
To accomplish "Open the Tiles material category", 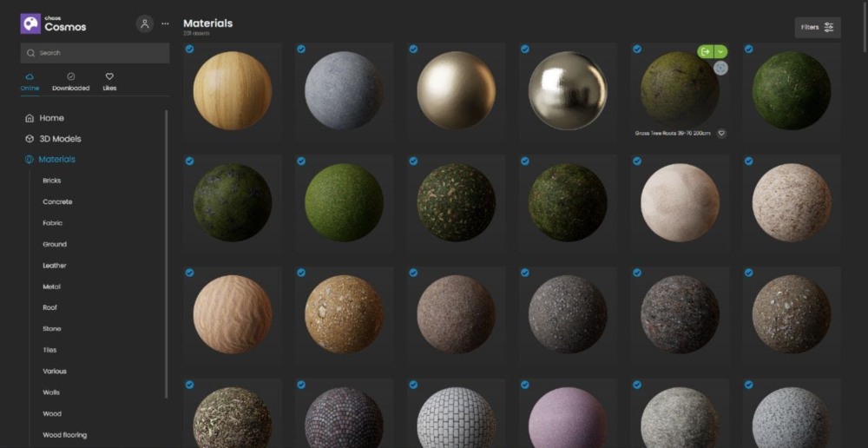I will pos(49,350).
